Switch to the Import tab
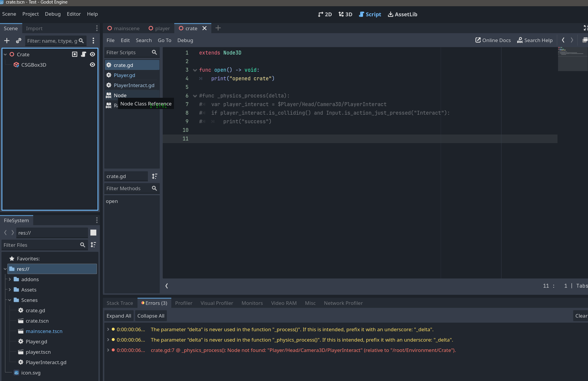 click(x=34, y=28)
